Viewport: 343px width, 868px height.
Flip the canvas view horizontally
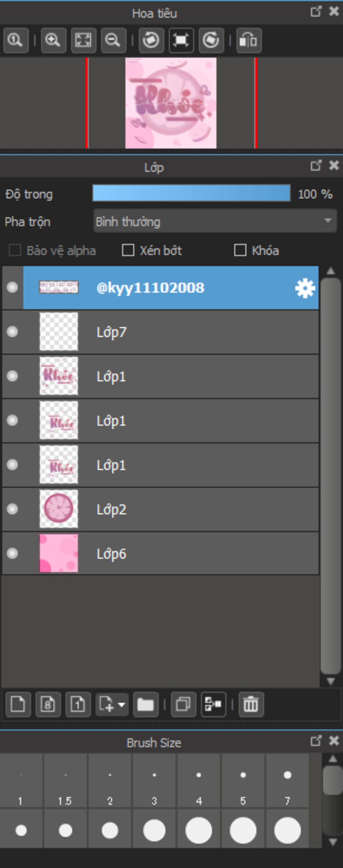click(x=249, y=40)
